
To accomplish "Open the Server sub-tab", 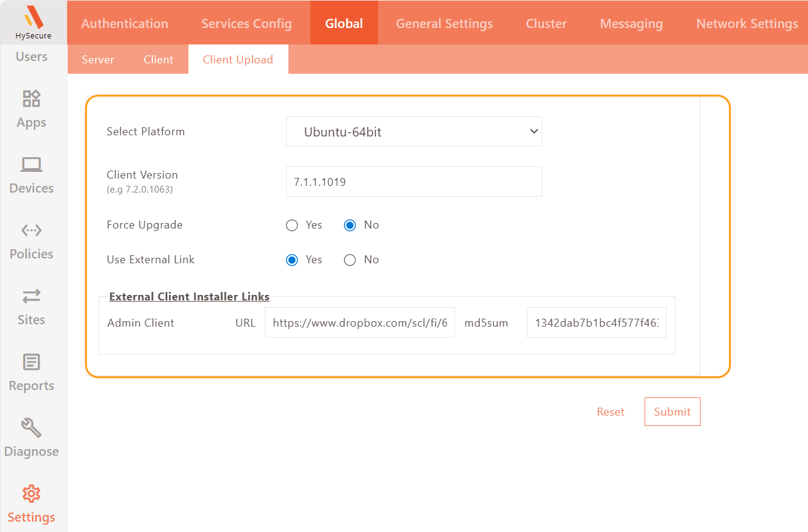I will pyautogui.click(x=98, y=60).
